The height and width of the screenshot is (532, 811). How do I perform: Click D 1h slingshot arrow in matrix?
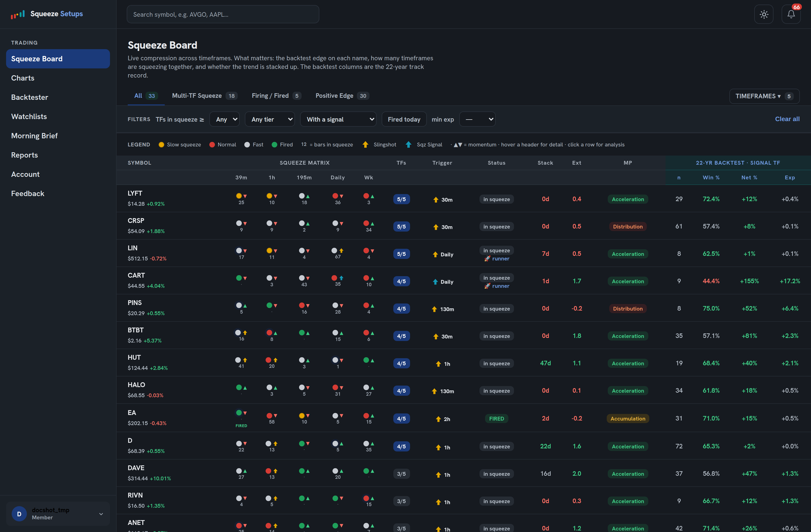pos(275,443)
